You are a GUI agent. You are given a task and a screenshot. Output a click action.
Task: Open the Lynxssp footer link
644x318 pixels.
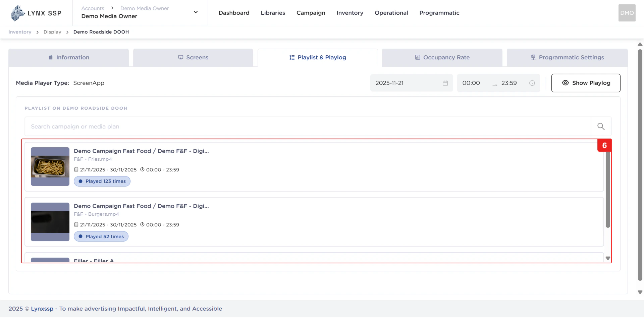point(42,309)
